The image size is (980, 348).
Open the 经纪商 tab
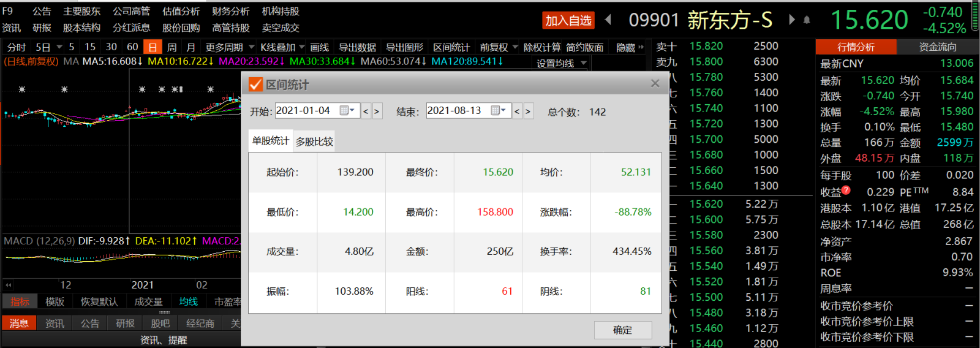(x=200, y=323)
